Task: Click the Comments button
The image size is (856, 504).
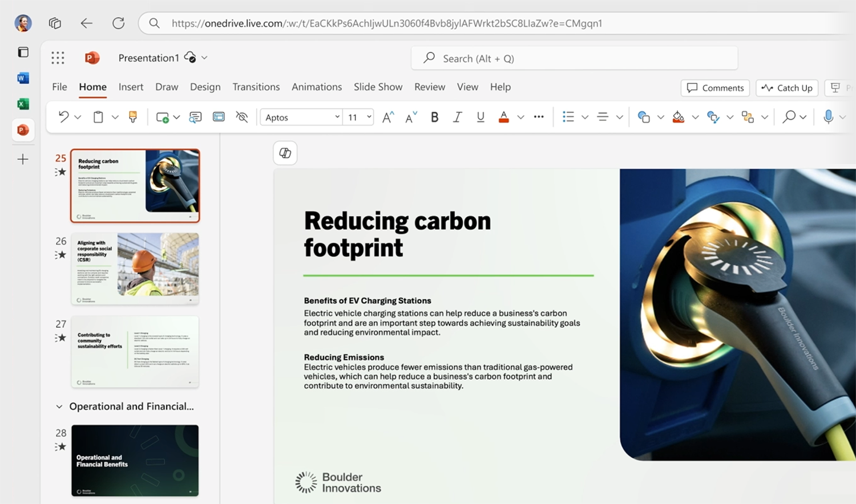Action: coord(715,88)
